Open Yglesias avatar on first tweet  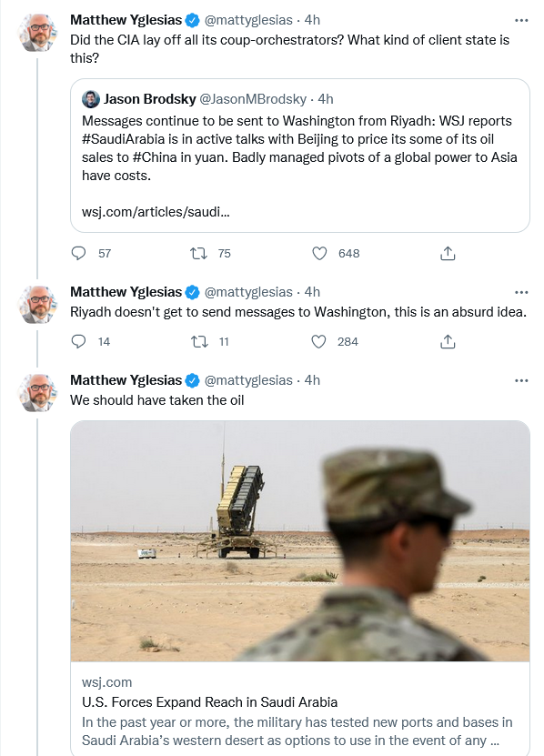point(37,33)
